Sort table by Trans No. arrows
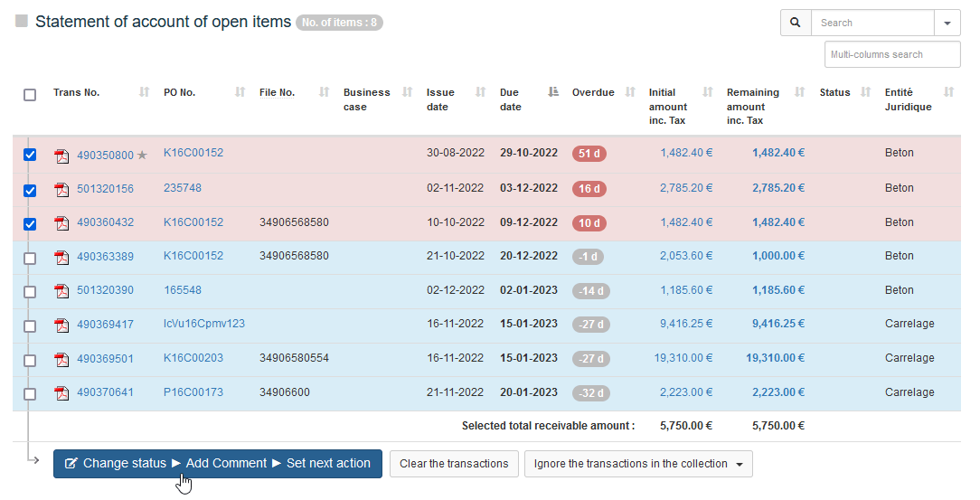 tap(145, 92)
